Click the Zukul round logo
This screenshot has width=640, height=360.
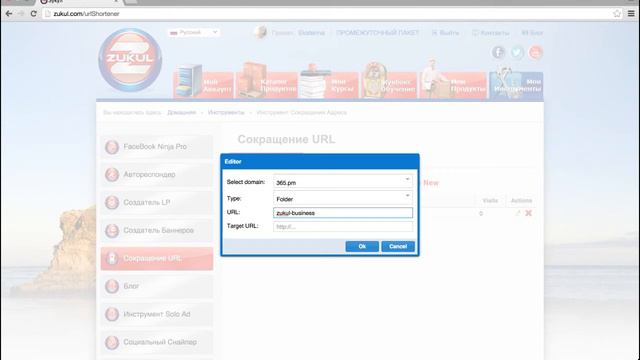[130, 60]
